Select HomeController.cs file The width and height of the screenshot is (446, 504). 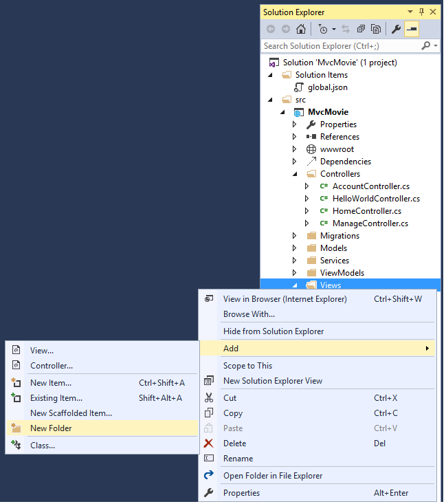pos(368,212)
